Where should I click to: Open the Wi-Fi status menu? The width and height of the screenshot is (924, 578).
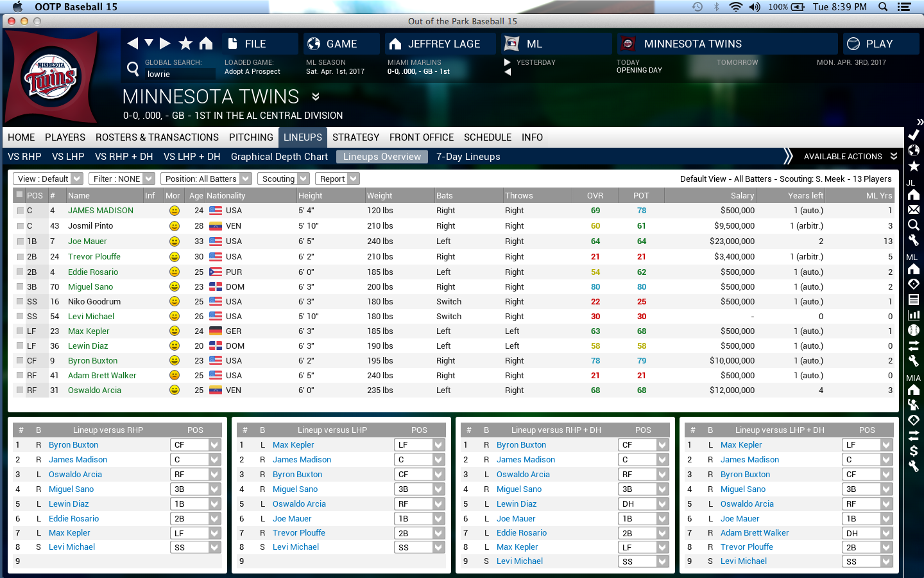(735, 7)
